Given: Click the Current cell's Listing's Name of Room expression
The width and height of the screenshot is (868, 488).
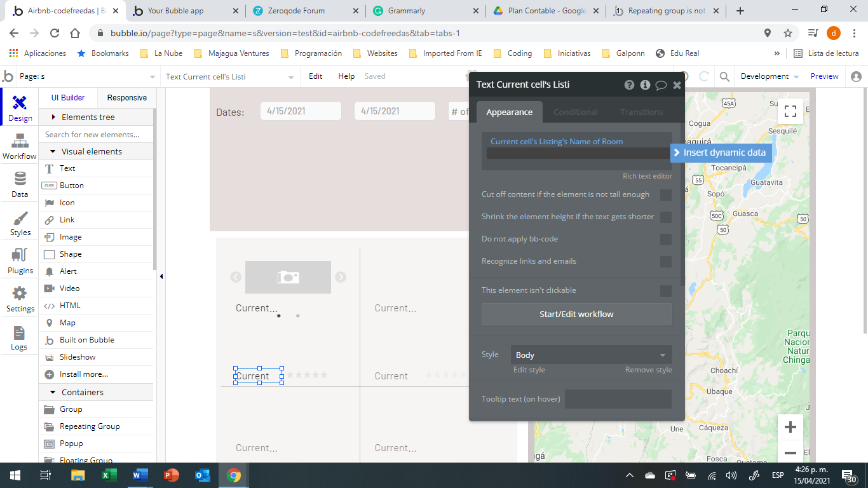Looking at the screenshot, I should click(557, 142).
